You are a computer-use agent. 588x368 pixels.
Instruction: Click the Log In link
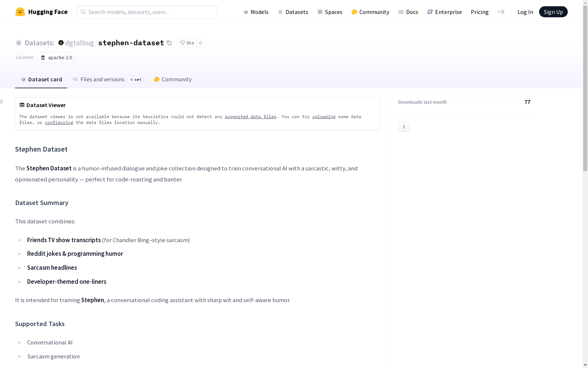tap(525, 12)
